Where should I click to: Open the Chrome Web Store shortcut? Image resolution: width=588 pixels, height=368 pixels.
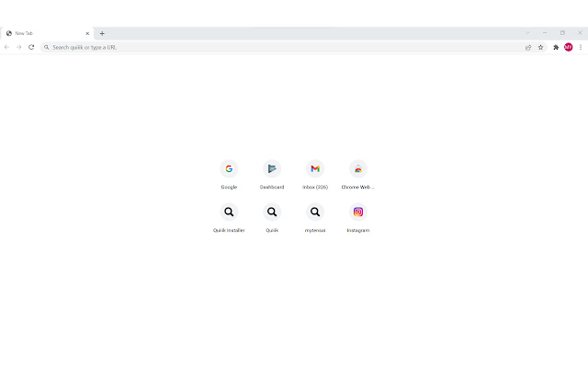click(x=358, y=175)
